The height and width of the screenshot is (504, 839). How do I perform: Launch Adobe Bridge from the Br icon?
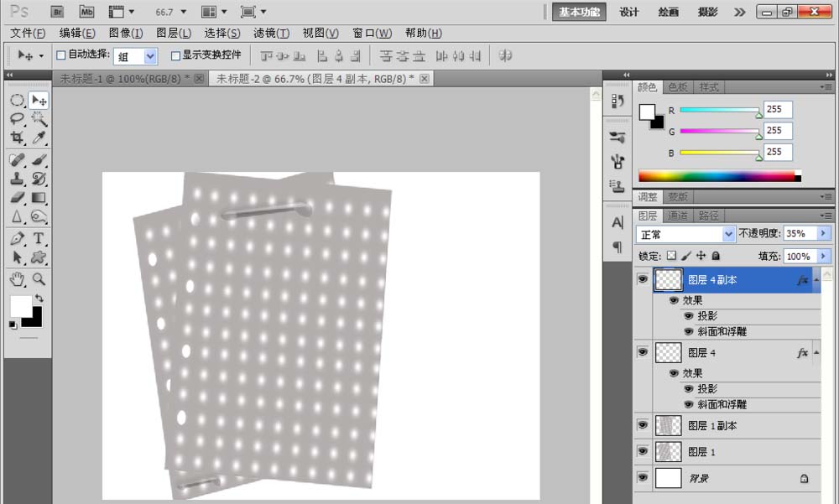pos(57,12)
